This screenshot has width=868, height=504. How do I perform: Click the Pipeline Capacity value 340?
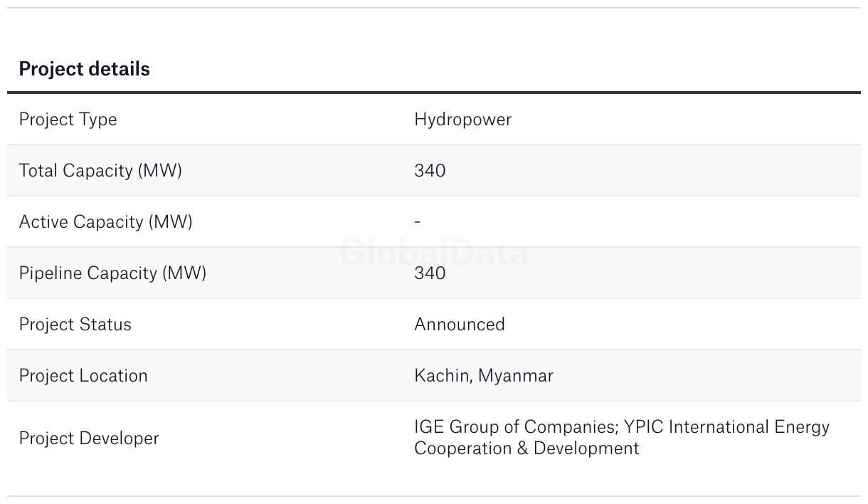pos(430,273)
